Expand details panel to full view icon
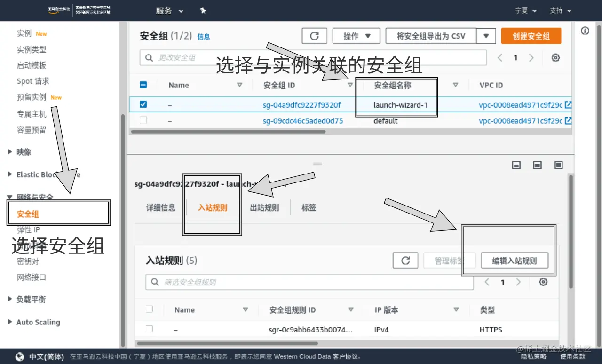 [558, 165]
